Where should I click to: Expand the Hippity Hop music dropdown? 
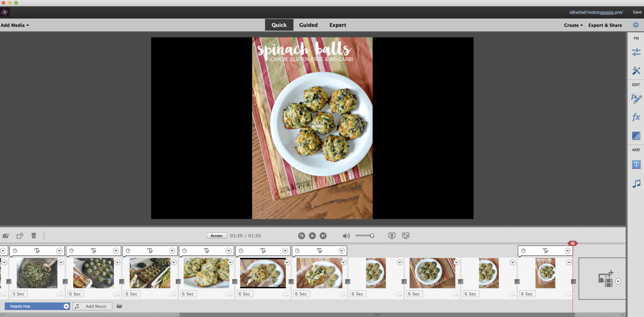tap(66, 306)
